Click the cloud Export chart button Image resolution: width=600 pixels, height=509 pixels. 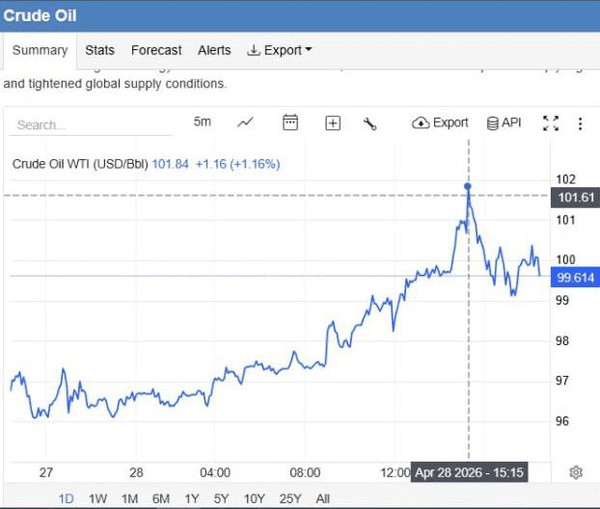[440, 123]
